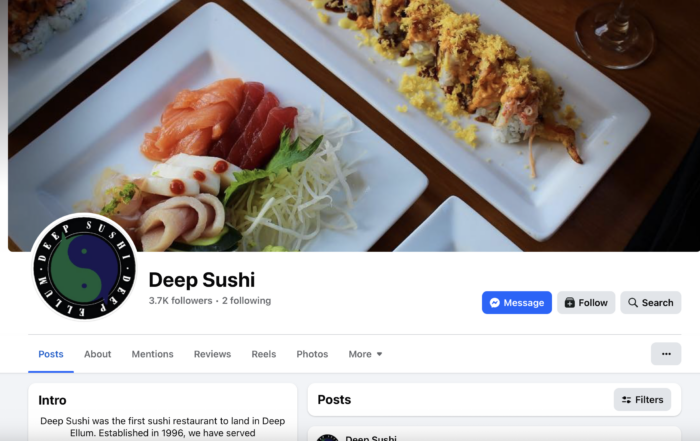Send a Message to Deep Sushi
Image resolution: width=700 pixels, height=441 pixels.
click(x=517, y=303)
